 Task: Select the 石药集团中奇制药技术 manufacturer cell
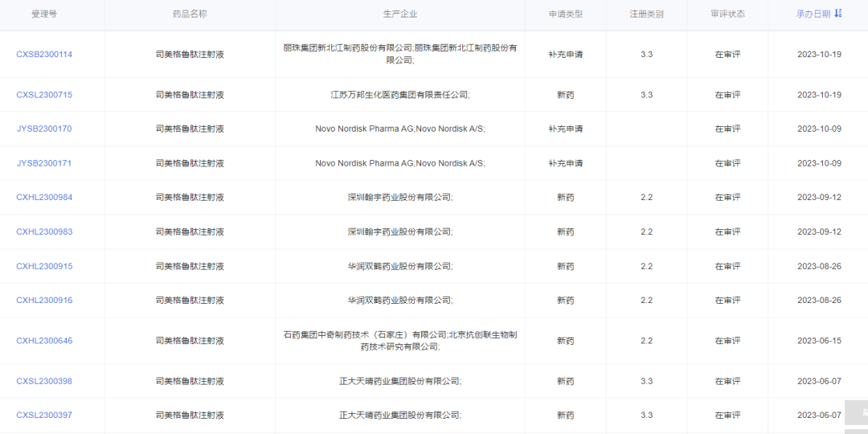point(400,341)
